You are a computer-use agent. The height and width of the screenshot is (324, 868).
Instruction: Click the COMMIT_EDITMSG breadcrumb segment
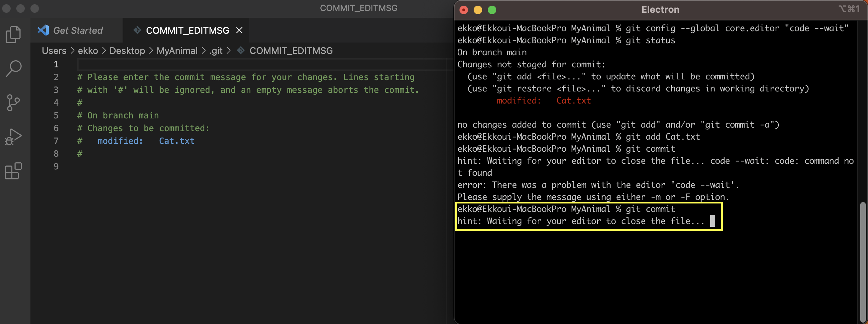291,51
